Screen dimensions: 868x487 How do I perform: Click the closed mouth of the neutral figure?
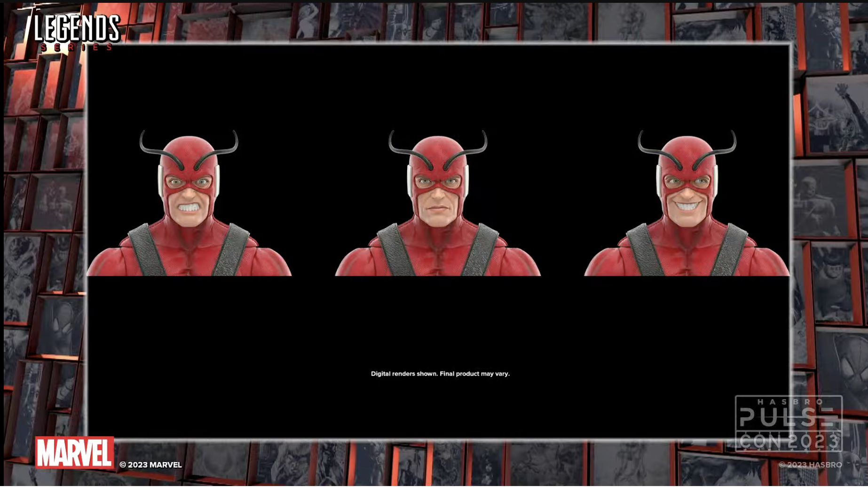coord(438,208)
